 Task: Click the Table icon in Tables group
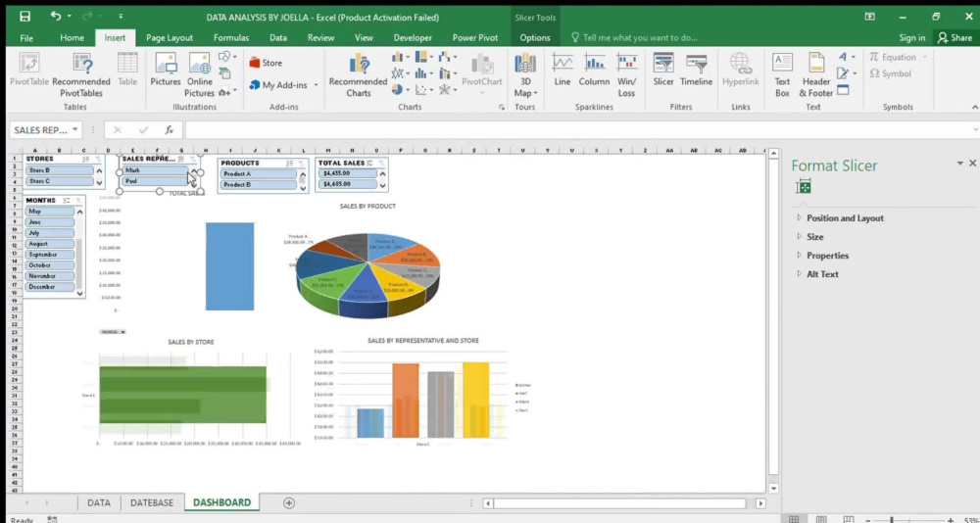tap(127, 70)
